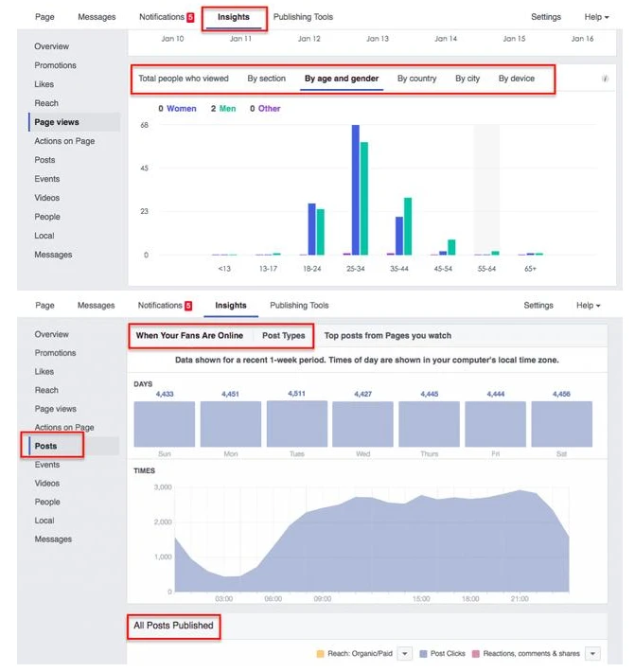Open Publishing Tools in the lower nav bar
Viewport: 635px width, 672px height.
299,306
